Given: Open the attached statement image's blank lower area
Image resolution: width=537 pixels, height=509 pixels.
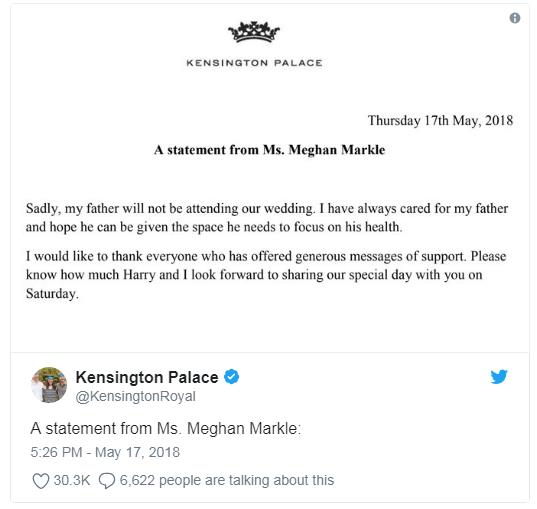Looking at the screenshot, I should [x=270, y=327].
